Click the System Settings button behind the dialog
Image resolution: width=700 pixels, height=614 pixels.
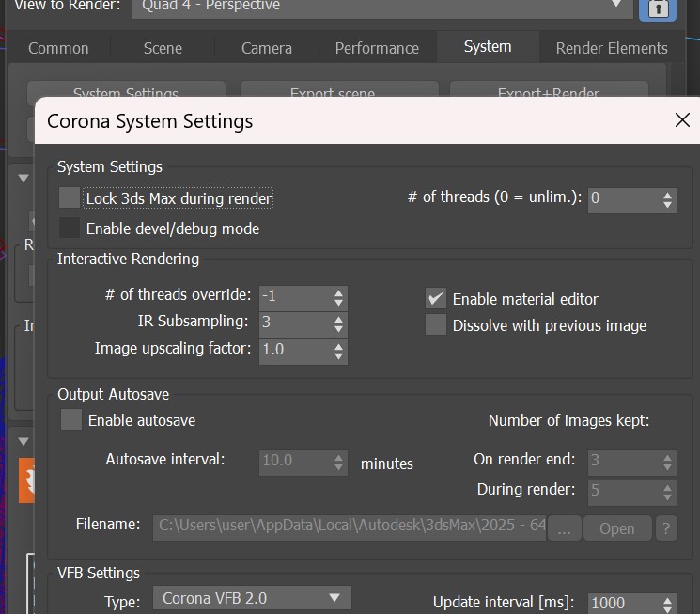point(126,89)
